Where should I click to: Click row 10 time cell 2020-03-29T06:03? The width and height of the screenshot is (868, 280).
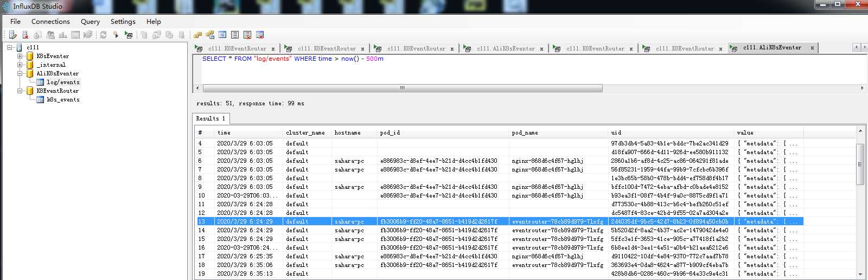(x=248, y=195)
